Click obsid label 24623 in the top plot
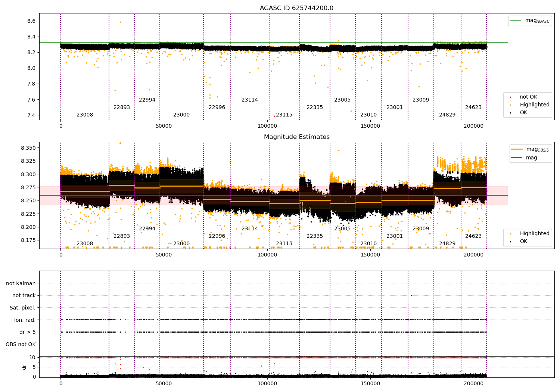560x392 pixels. 473,108
